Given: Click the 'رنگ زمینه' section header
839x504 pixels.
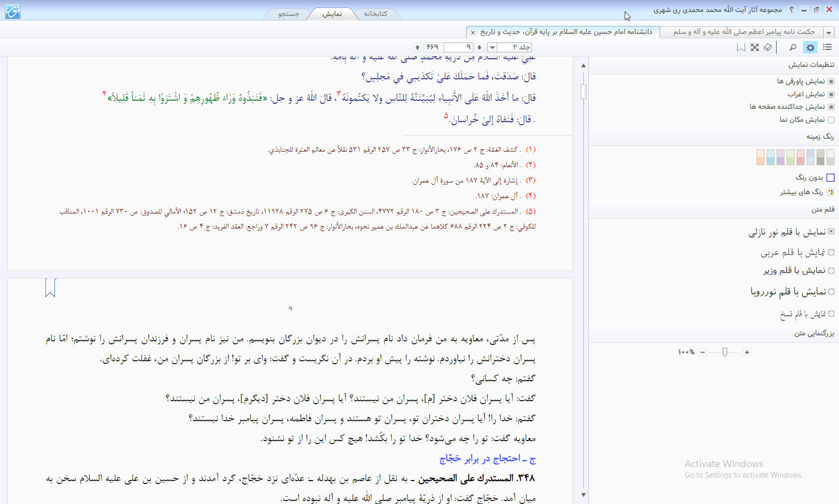Looking at the screenshot, I should click(x=820, y=137).
